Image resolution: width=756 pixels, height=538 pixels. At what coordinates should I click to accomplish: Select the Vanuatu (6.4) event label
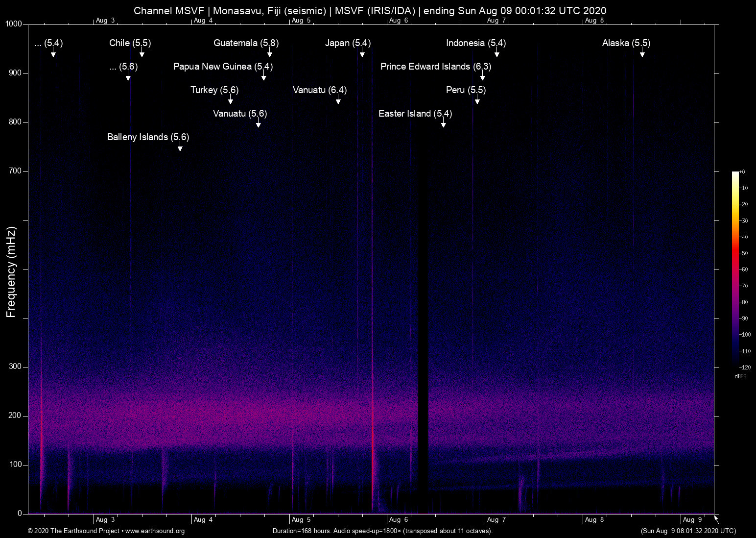pos(320,90)
